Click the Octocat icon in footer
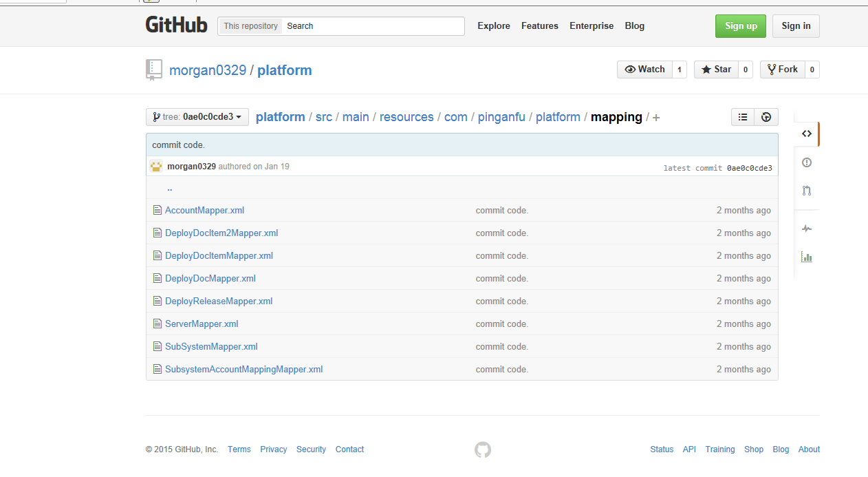The height and width of the screenshot is (477, 868). pyautogui.click(x=483, y=449)
